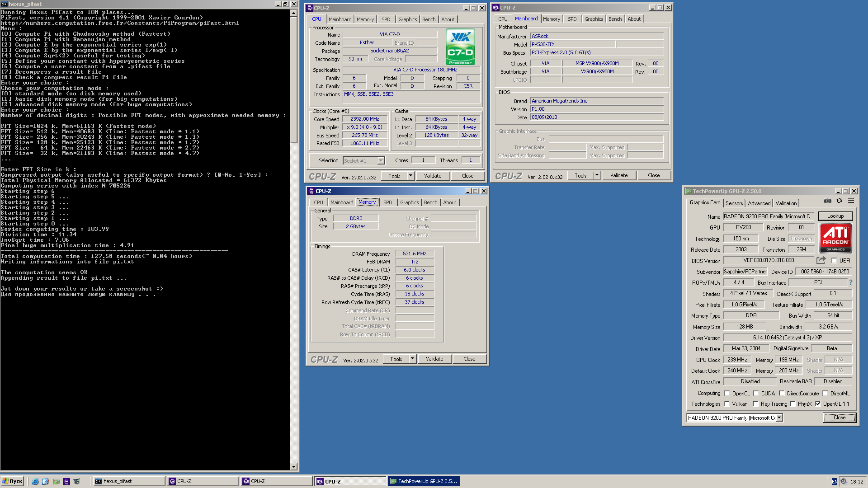Click the Core Speed value 2392.00 MHz
The width and height of the screenshot is (868, 488).
[364, 119]
